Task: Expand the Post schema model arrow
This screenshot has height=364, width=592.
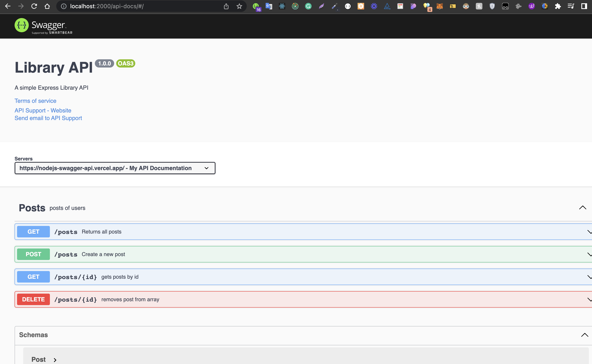Action: pyautogui.click(x=55, y=360)
